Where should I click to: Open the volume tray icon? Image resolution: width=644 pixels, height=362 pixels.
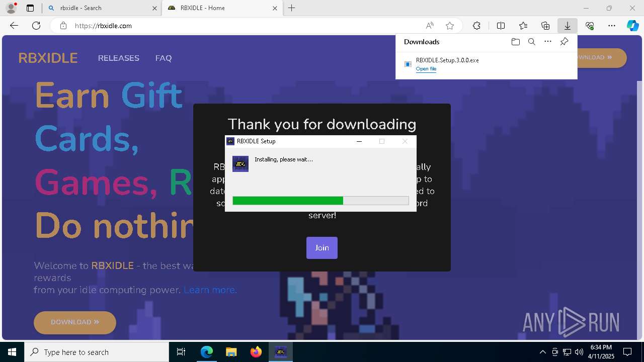coord(579,352)
